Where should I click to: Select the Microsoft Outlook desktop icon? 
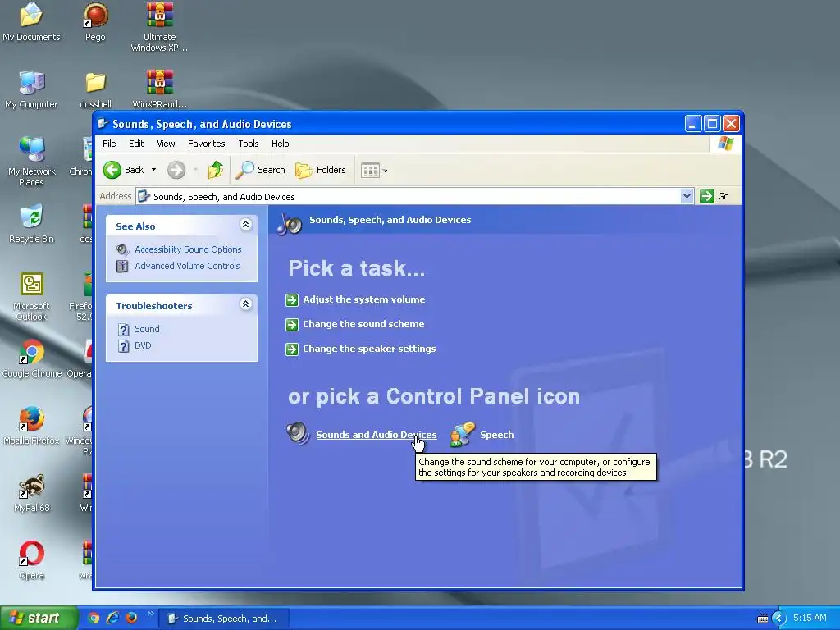click(x=31, y=296)
